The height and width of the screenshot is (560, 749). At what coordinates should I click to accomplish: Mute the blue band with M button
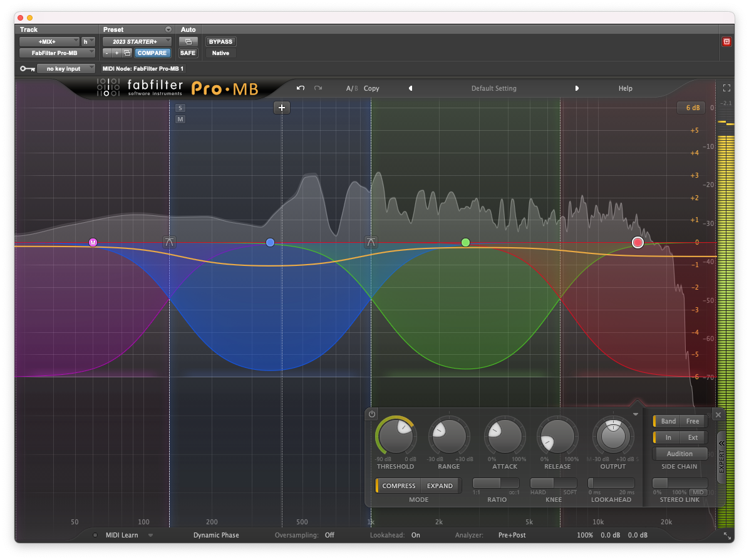[180, 120]
